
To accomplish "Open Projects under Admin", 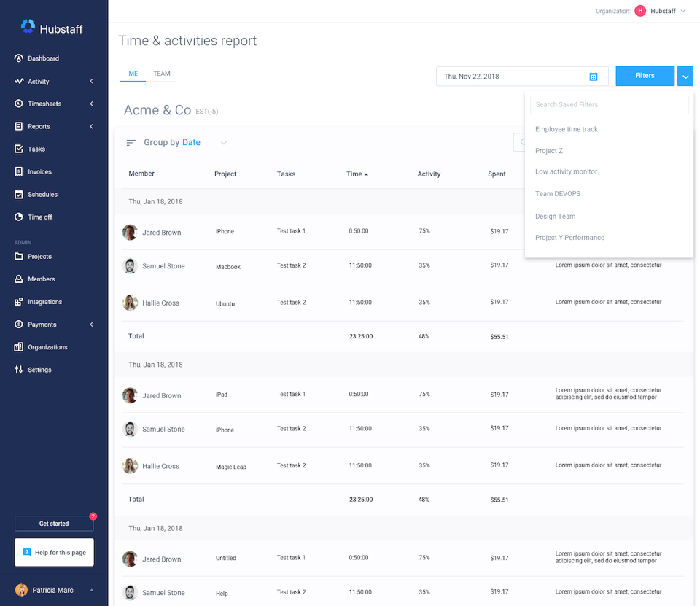I will point(39,257).
